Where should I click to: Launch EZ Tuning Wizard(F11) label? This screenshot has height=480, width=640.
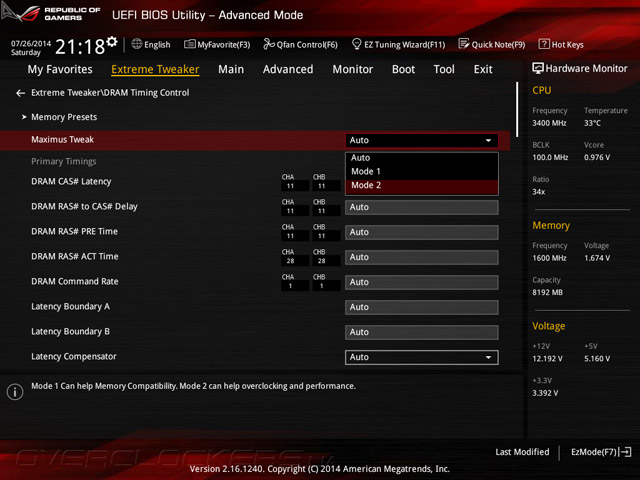404,44
